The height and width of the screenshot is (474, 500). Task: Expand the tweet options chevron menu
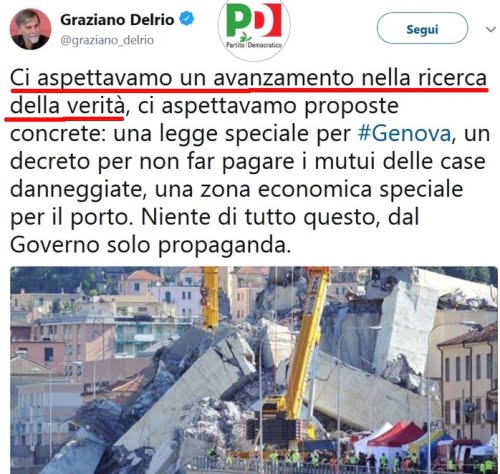(490, 29)
